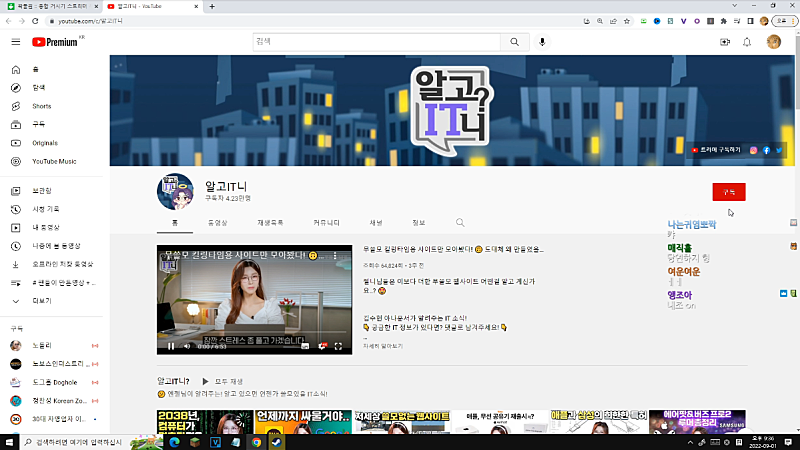Select the channel 홈 tab

175,223
